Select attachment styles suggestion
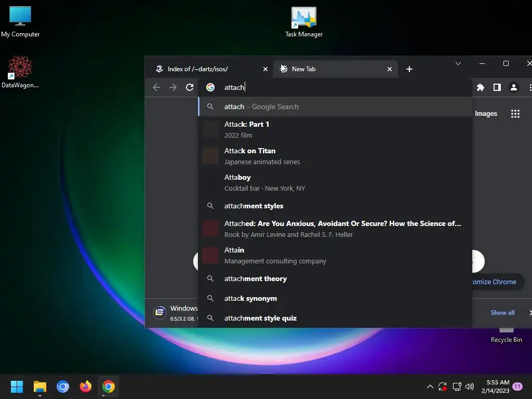The width and height of the screenshot is (532, 399). point(335,206)
